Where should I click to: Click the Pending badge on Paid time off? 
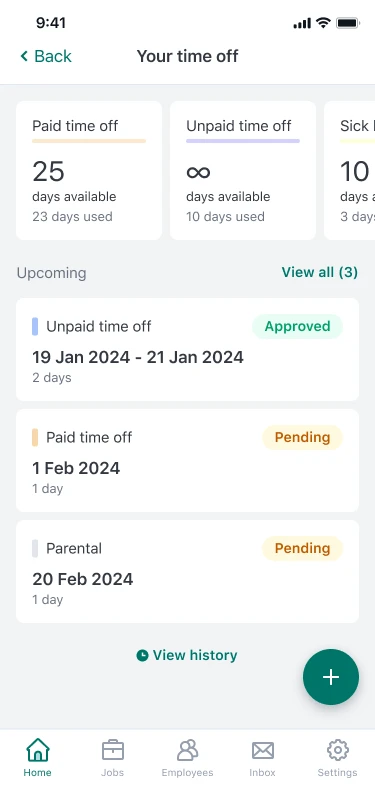pyautogui.click(x=302, y=437)
